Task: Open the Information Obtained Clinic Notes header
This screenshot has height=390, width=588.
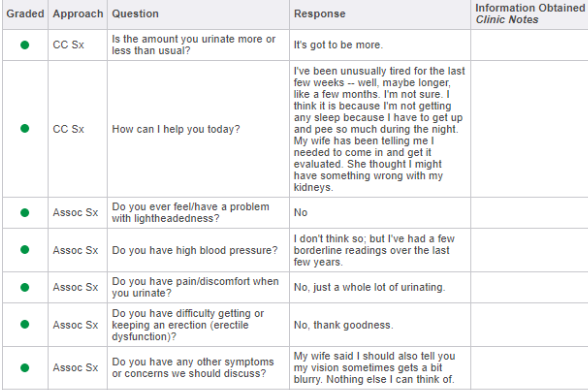Action: point(530,14)
